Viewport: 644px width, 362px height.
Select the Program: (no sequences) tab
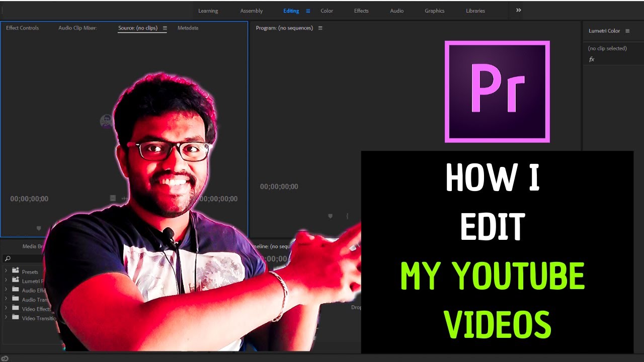point(284,28)
